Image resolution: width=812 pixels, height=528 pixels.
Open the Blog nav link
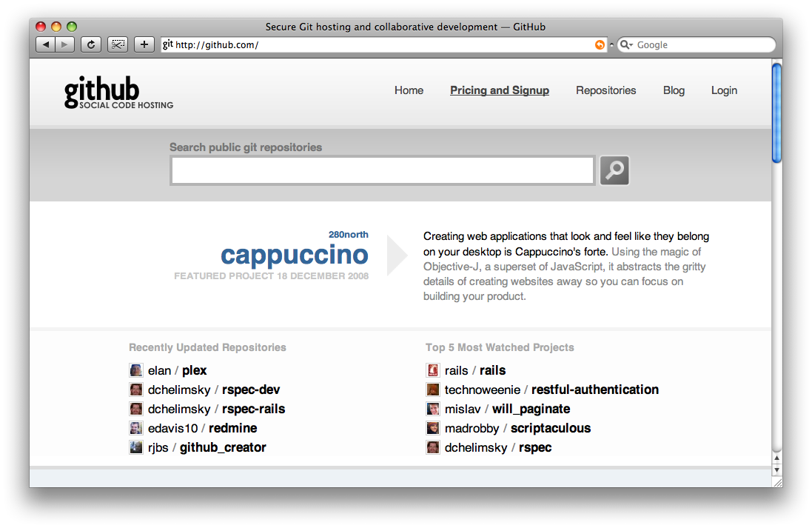[674, 90]
